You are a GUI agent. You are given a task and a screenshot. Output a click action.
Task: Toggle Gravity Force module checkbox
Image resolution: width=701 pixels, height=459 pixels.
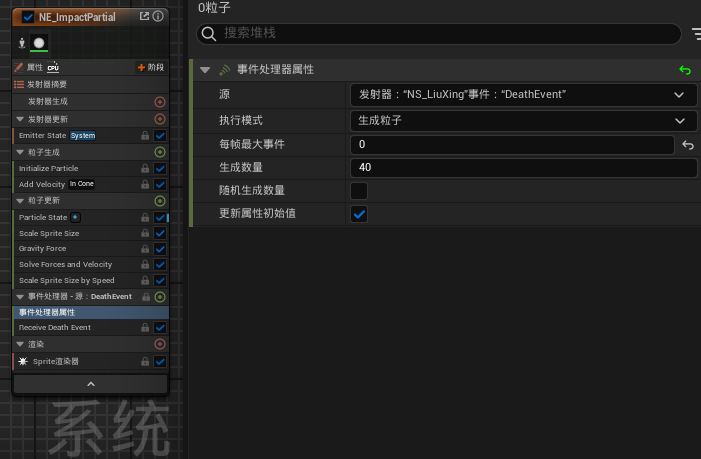[160, 249]
